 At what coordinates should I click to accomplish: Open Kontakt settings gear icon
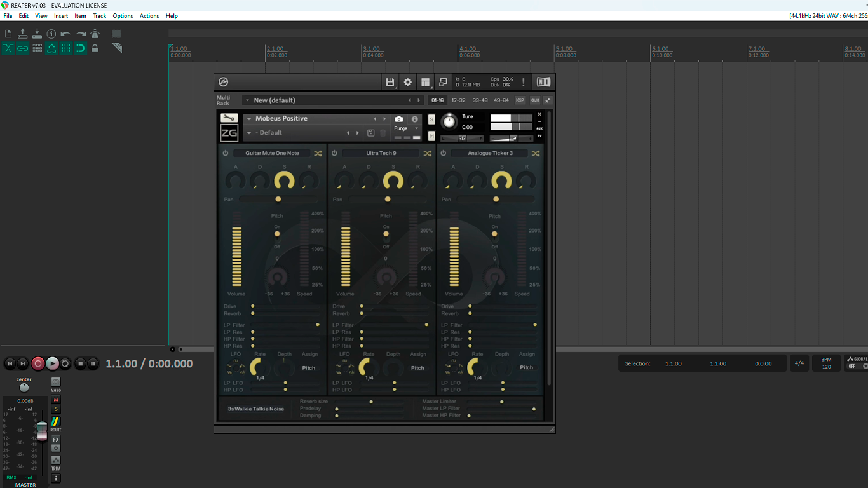(408, 82)
